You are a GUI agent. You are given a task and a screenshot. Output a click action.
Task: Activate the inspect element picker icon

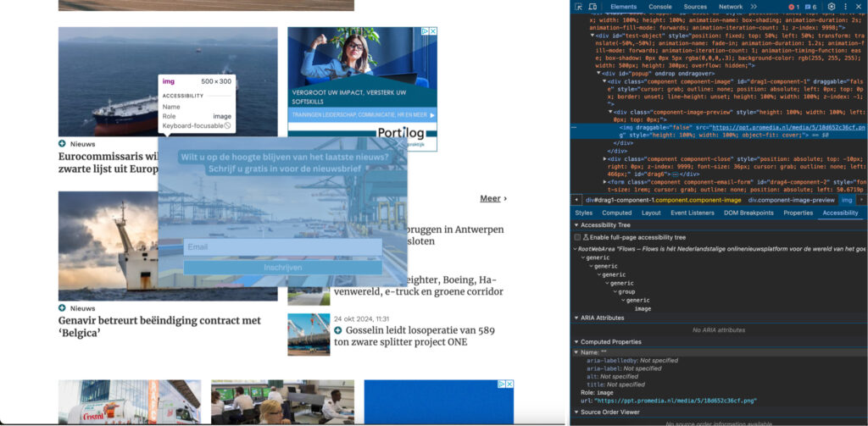click(578, 7)
